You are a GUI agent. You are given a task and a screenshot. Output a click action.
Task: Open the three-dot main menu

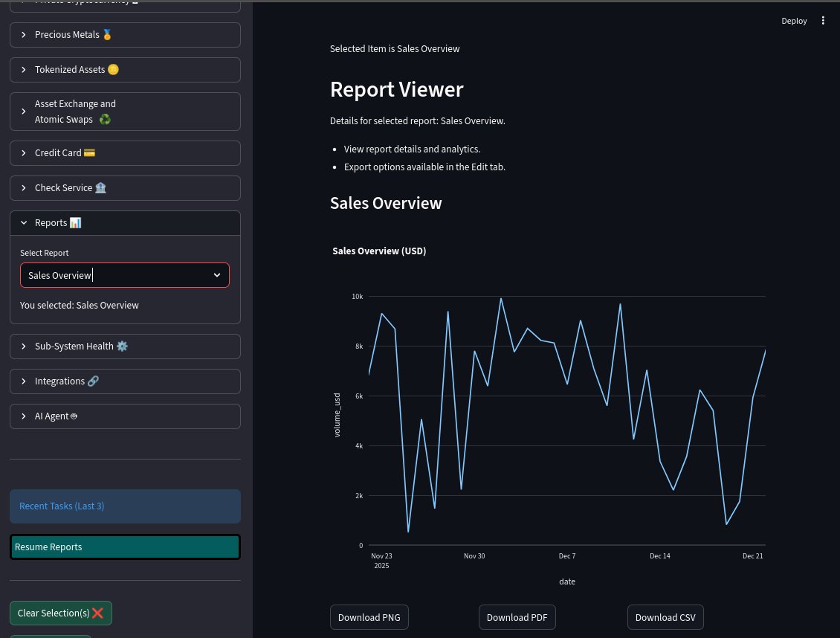[823, 21]
